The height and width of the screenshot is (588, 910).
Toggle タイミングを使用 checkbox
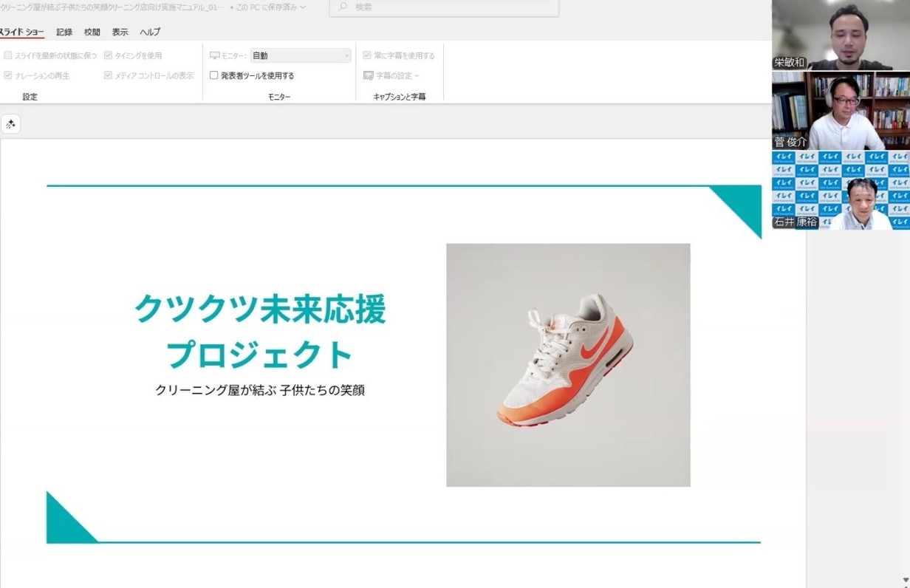108,55
